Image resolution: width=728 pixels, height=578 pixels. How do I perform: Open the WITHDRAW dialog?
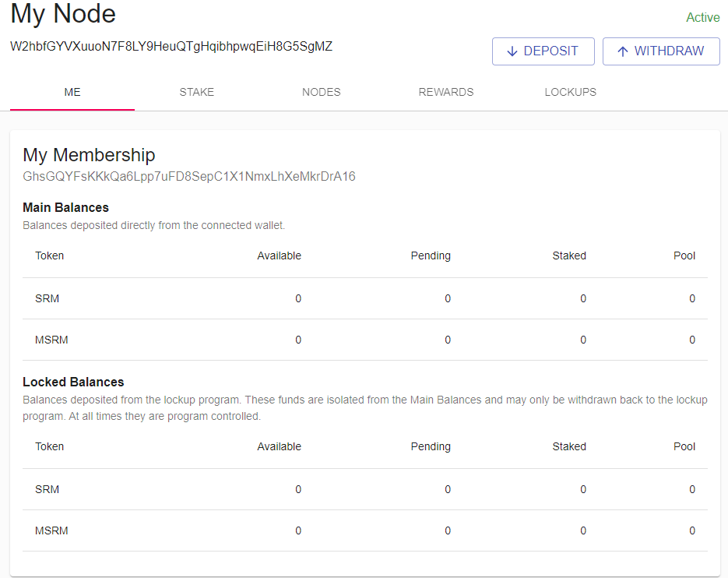[661, 51]
